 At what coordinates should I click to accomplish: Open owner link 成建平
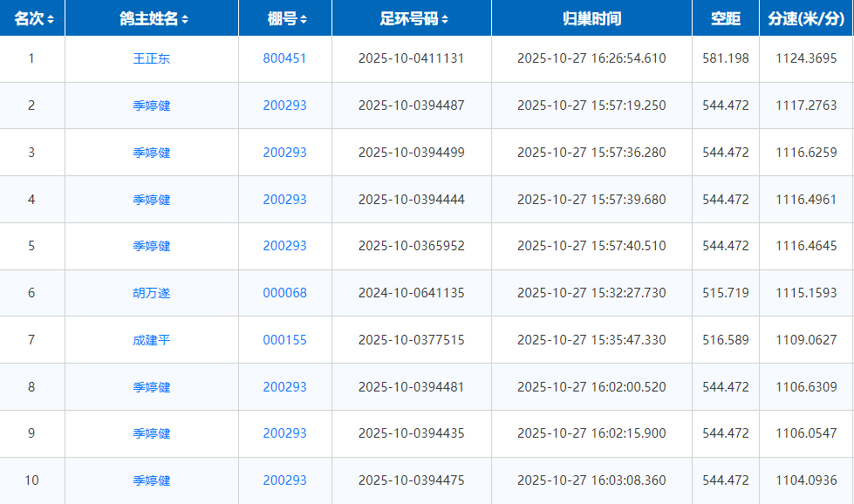(x=152, y=340)
